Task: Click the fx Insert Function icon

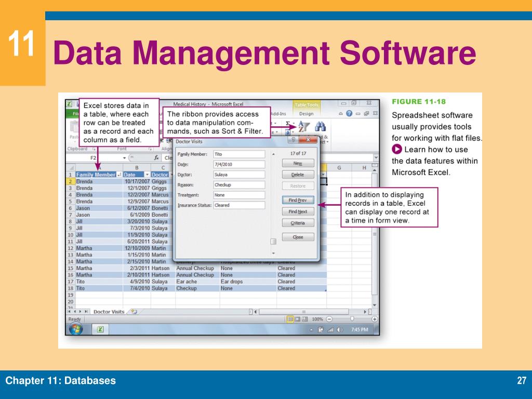Action: click(x=156, y=158)
